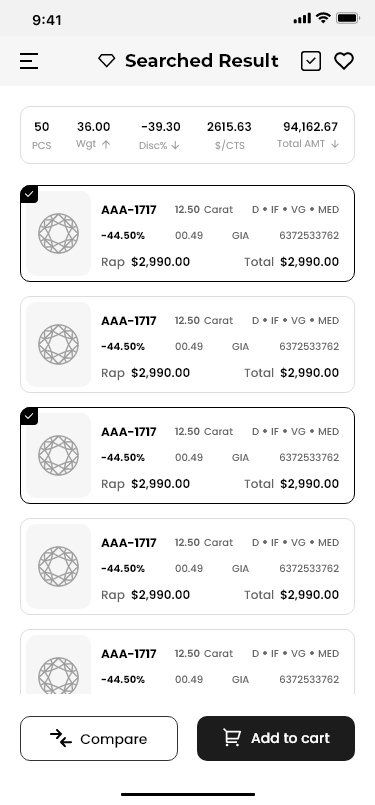Tap the select-all checkbox icon in header

pos(311,61)
